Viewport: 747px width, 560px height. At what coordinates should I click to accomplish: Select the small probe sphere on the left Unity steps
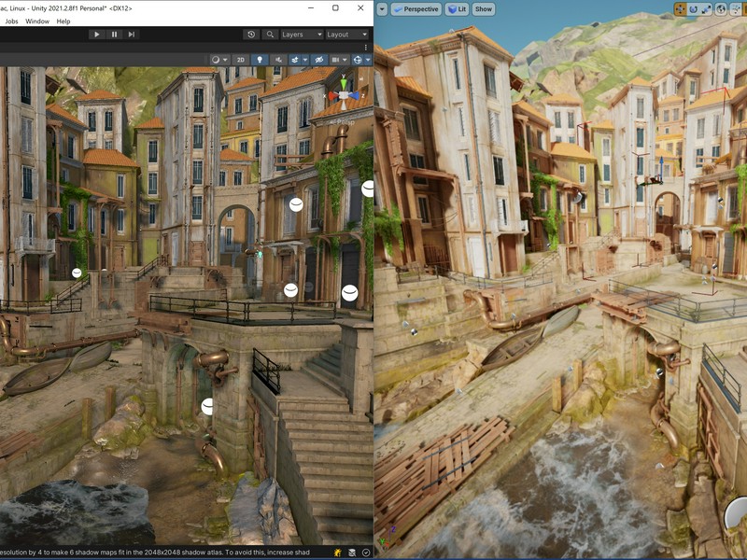pyautogui.click(x=77, y=273)
